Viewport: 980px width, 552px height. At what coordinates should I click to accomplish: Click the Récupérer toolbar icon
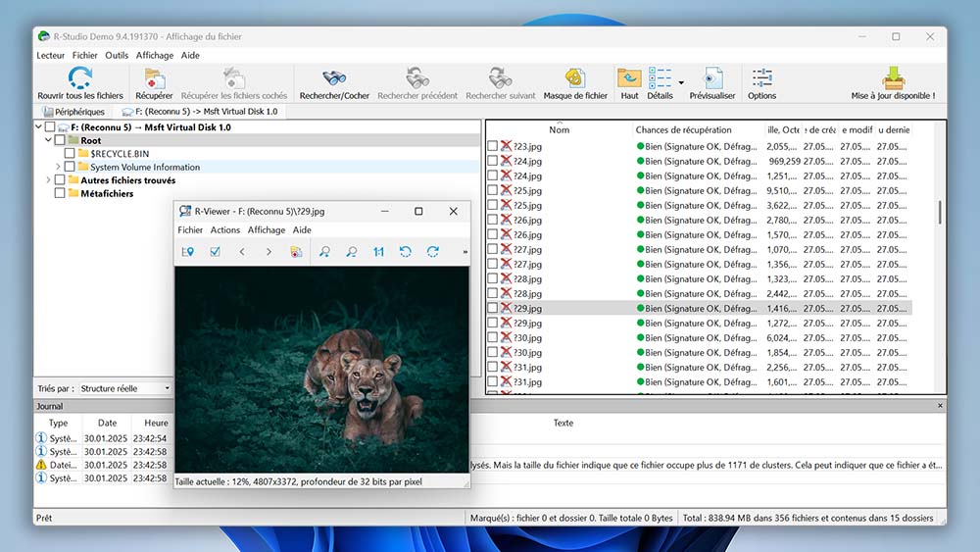point(155,78)
